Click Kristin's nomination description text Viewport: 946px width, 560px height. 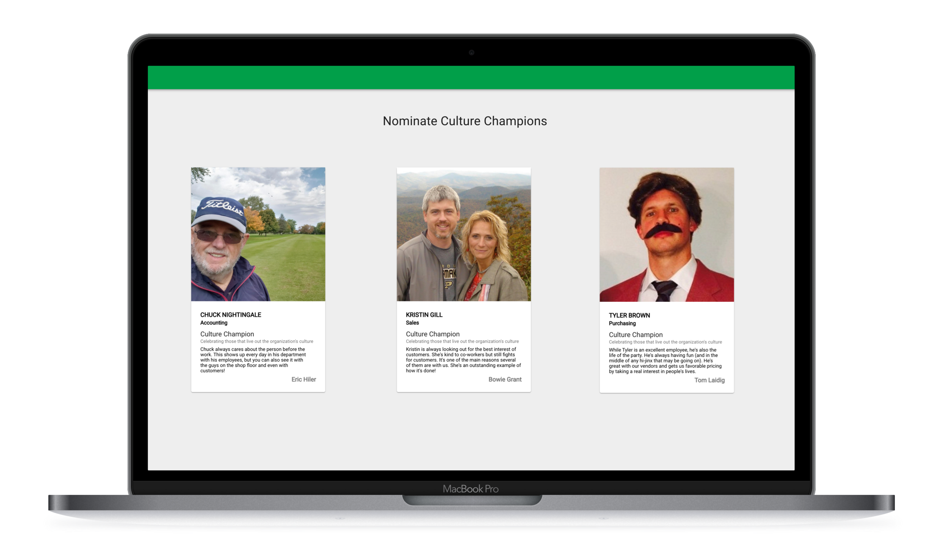(463, 360)
